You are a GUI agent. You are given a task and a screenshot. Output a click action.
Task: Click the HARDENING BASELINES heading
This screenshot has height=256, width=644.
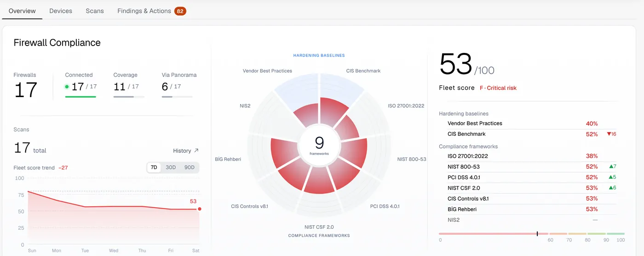pyautogui.click(x=319, y=55)
